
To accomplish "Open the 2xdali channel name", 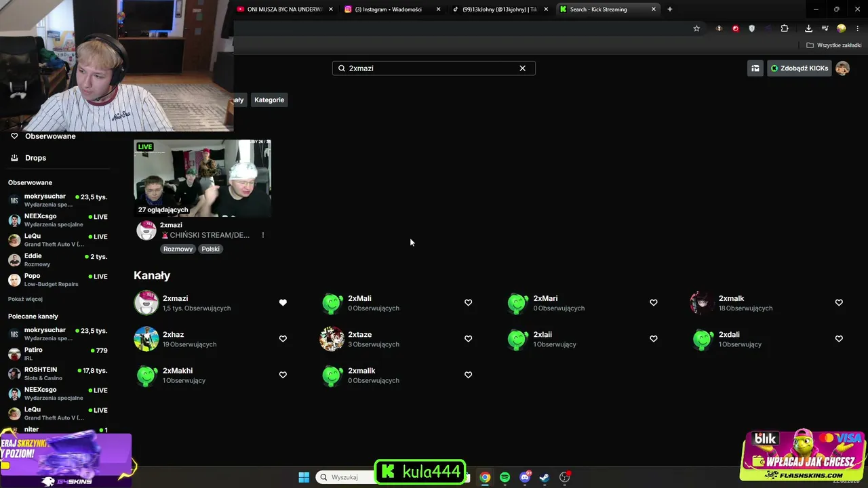I will click(x=729, y=335).
